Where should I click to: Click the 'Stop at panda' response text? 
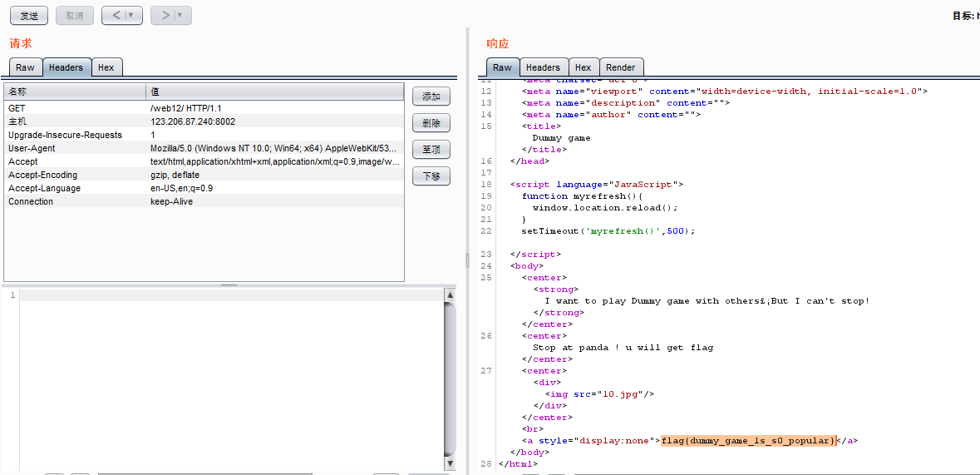coord(623,348)
